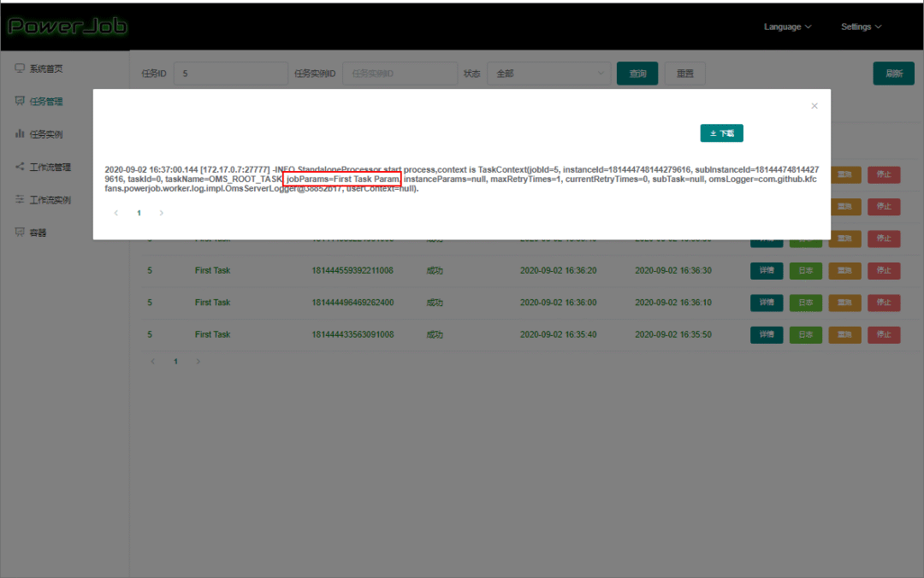The height and width of the screenshot is (578, 924).
Task: Click the 工作流实例 sliders icon
Action: [x=20, y=199]
